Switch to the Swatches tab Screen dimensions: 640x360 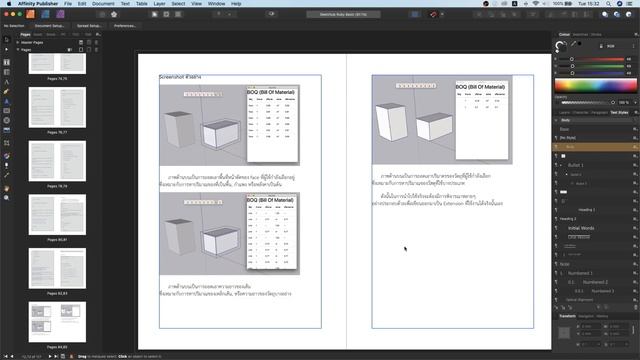(x=580, y=35)
